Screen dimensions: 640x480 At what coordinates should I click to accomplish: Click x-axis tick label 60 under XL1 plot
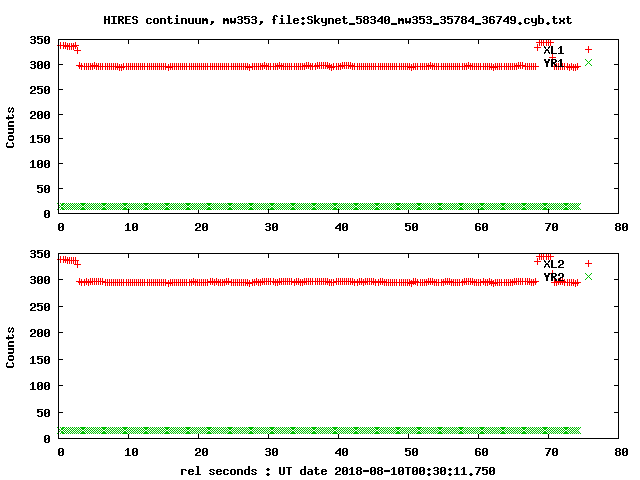tap(482, 227)
